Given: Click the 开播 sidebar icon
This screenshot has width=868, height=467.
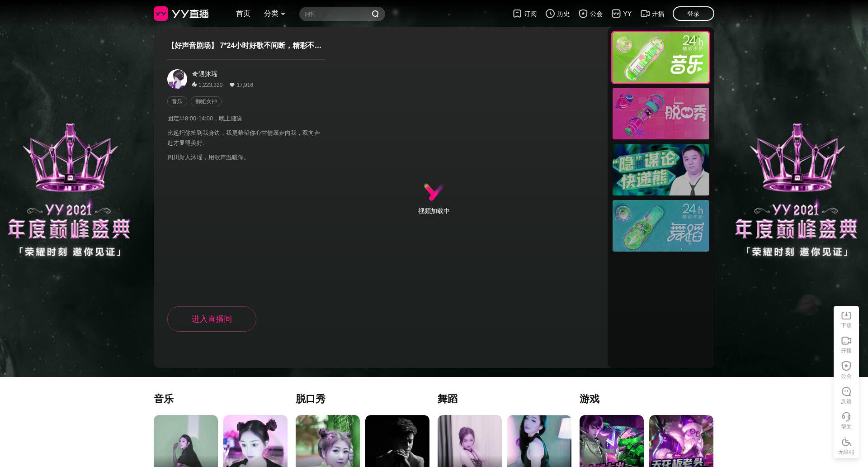Looking at the screenshot, I should (x=846, y=344).
